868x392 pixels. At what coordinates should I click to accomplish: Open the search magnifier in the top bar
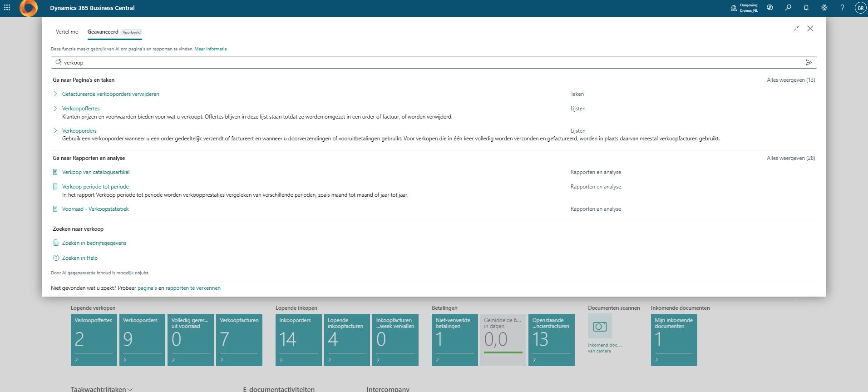tap(788, 8)
